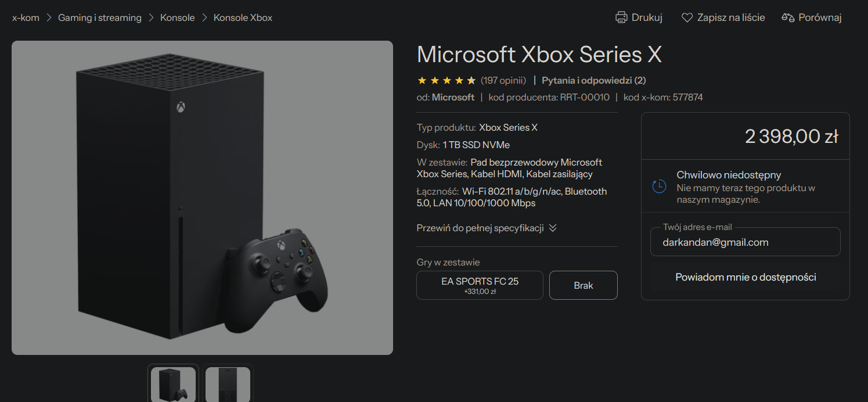The height and width of the screenshot is (402, 868).
Task: Click the double chevron next to specyfikacji
Action: click(553, 228)
